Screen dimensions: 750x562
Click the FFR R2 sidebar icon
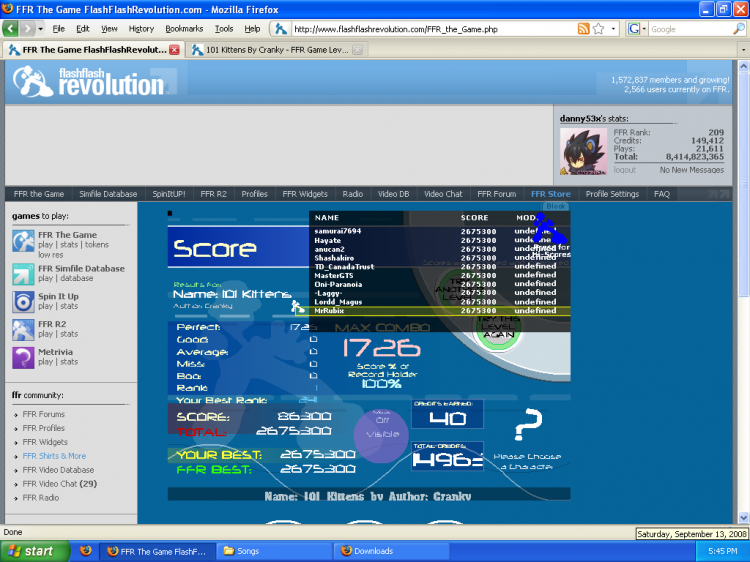point(23,330)
